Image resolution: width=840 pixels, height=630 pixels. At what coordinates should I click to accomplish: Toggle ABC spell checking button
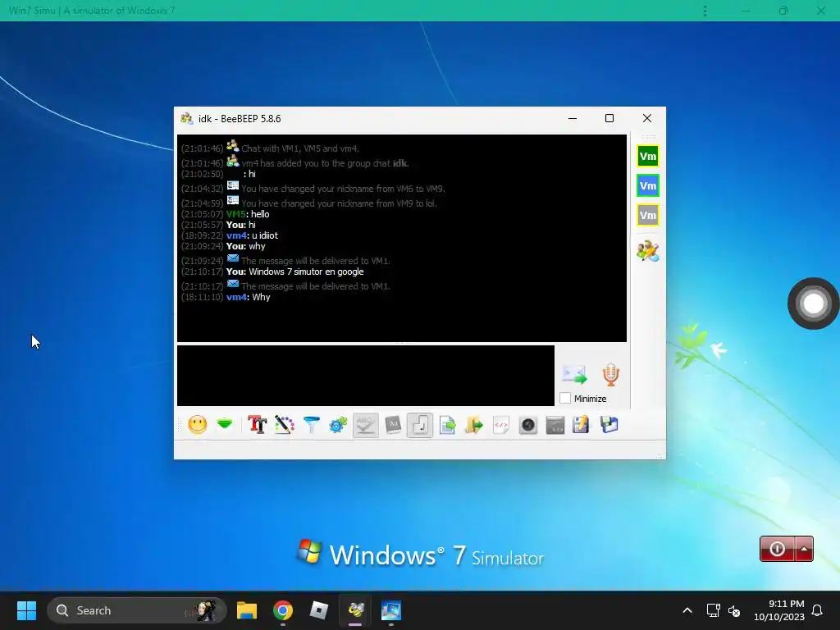coord(365,425)
